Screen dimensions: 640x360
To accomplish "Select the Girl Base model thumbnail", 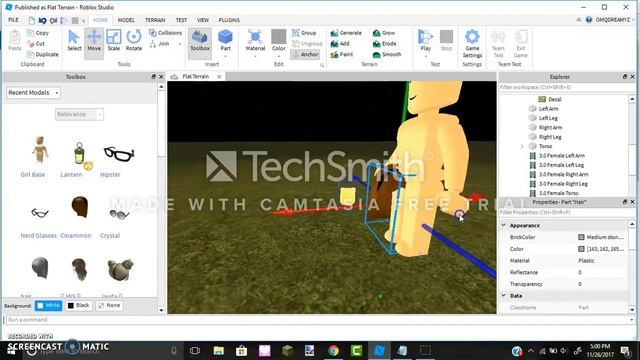I will click(40, 150).
